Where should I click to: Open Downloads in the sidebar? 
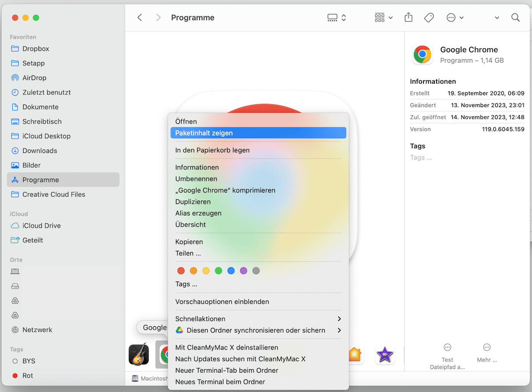pyautogui.click(x=63, y=151)
